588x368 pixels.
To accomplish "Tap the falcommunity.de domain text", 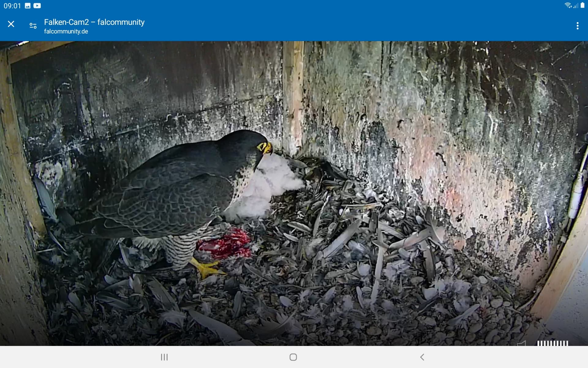I will (66, 31).
